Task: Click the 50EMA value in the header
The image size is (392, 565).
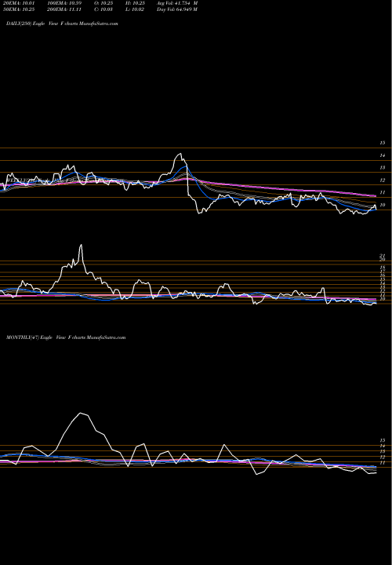Action: [18, 9]
